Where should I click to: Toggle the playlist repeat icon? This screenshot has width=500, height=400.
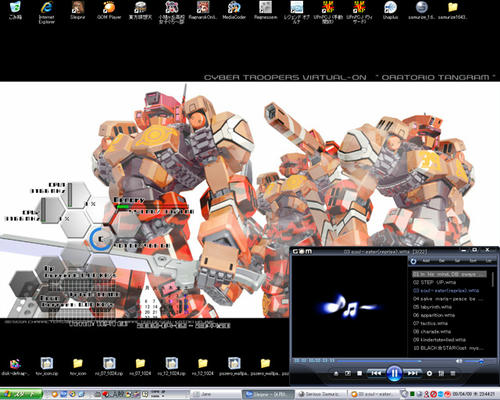coord(413,261)
